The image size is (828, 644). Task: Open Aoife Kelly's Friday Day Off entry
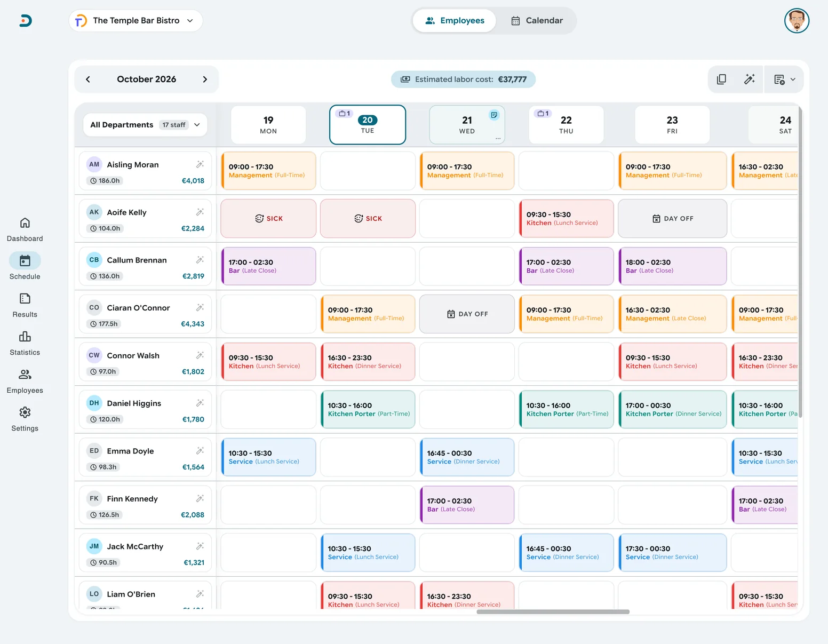click(x=673, y=219)
